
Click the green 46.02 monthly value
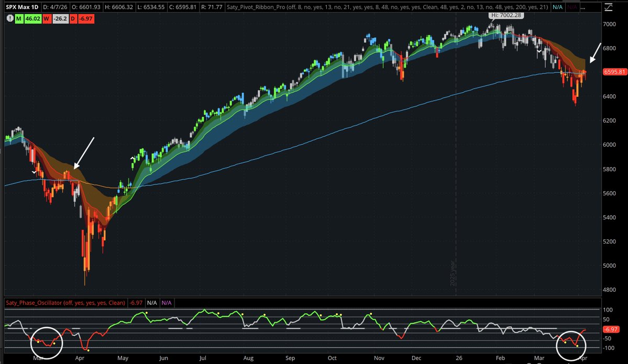click(32, 18)
